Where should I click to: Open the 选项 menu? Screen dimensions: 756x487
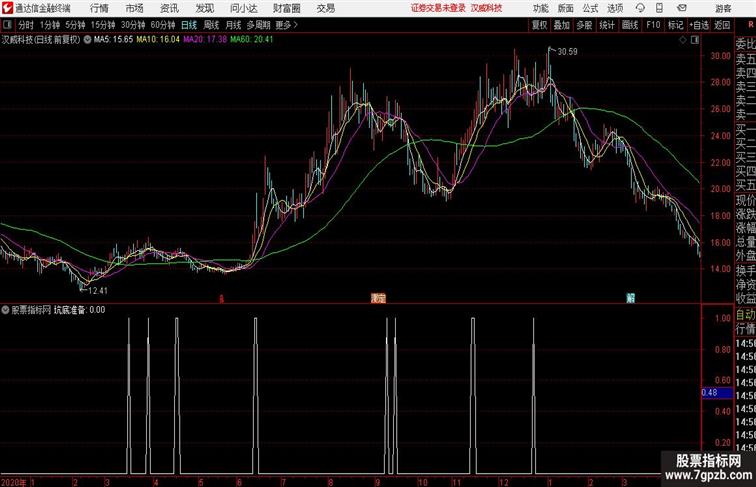615,8
